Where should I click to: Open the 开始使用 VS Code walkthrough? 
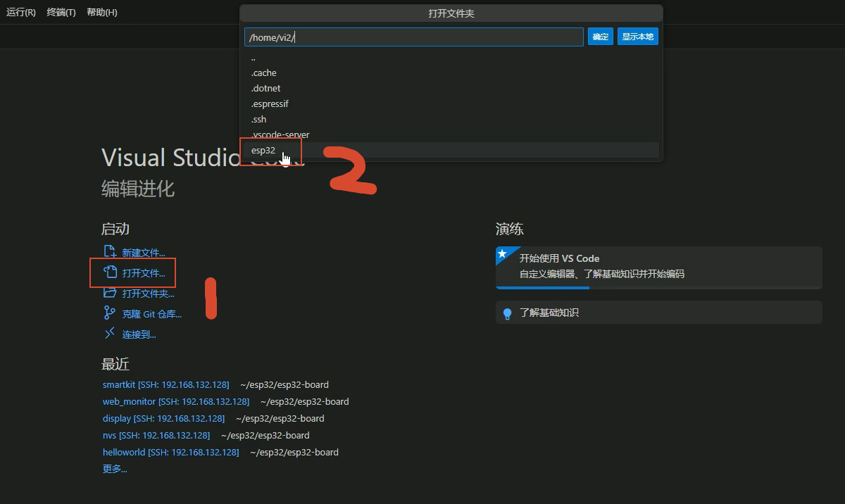(658, 267)
